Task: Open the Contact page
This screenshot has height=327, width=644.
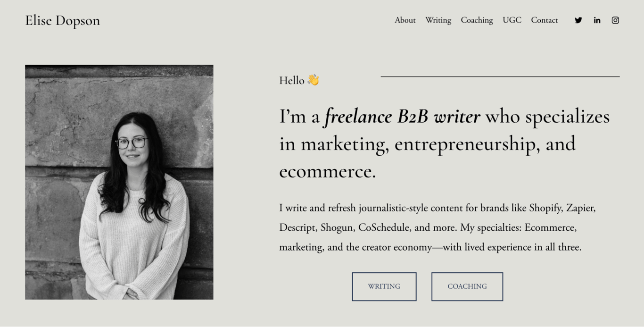Action: [544, 20]
